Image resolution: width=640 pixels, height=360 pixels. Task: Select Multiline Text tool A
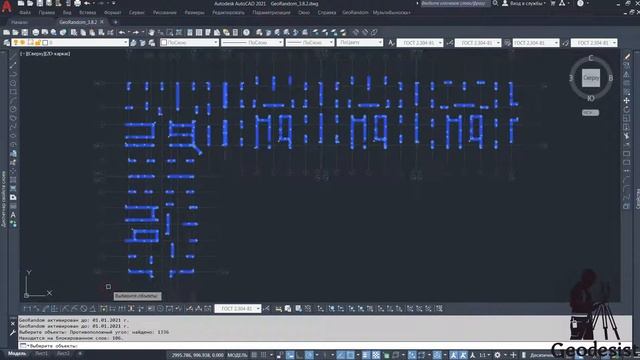coord(13,215)
